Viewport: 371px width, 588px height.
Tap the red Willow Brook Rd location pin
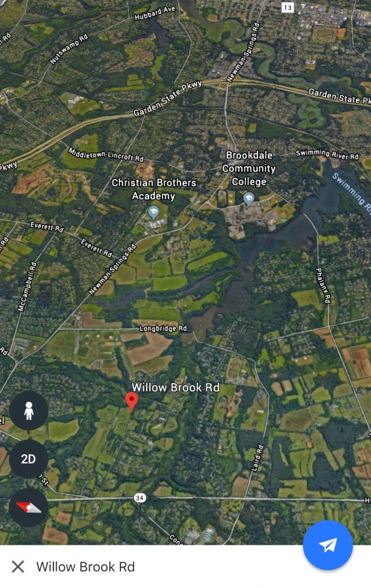(131, 402)
